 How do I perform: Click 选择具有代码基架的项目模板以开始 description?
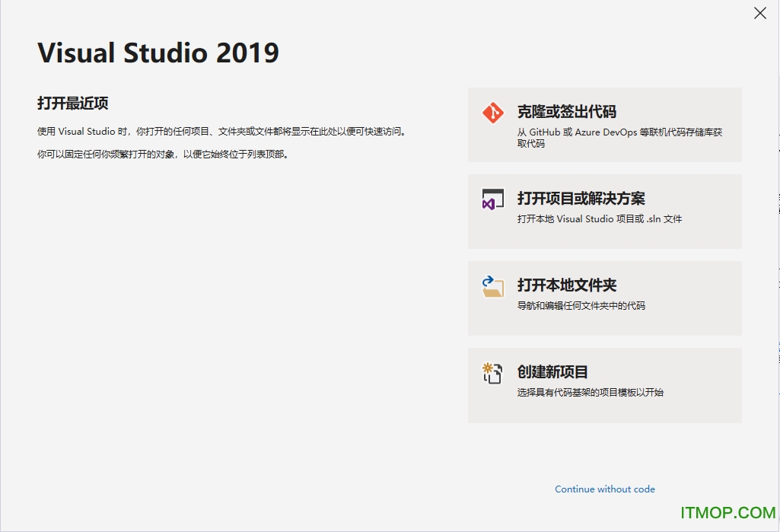click(590, 392)
